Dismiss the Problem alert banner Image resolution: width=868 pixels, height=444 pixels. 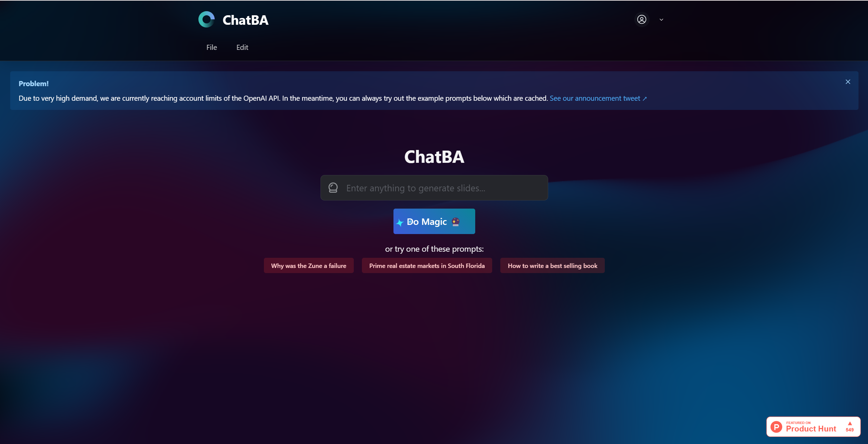(x=848, y=82)
